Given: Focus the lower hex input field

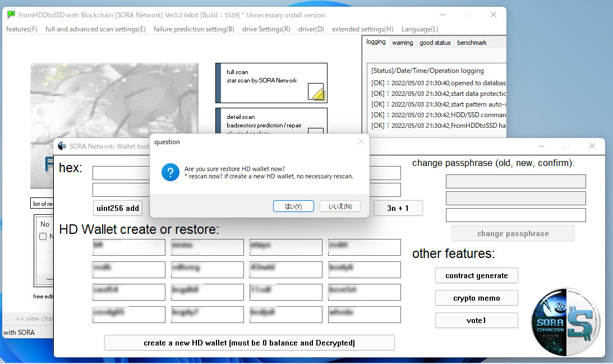Looking at the screenshot, I should [121, 190].
